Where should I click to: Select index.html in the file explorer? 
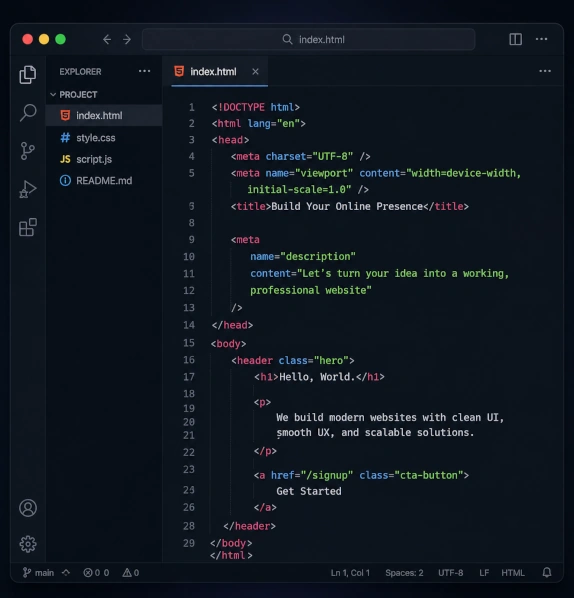click(x=104, y=115)
